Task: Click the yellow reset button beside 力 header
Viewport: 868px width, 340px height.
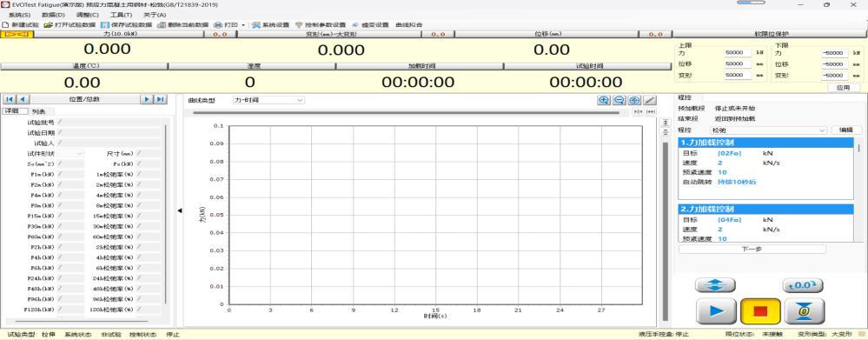Action: click(x=17, y=34)
